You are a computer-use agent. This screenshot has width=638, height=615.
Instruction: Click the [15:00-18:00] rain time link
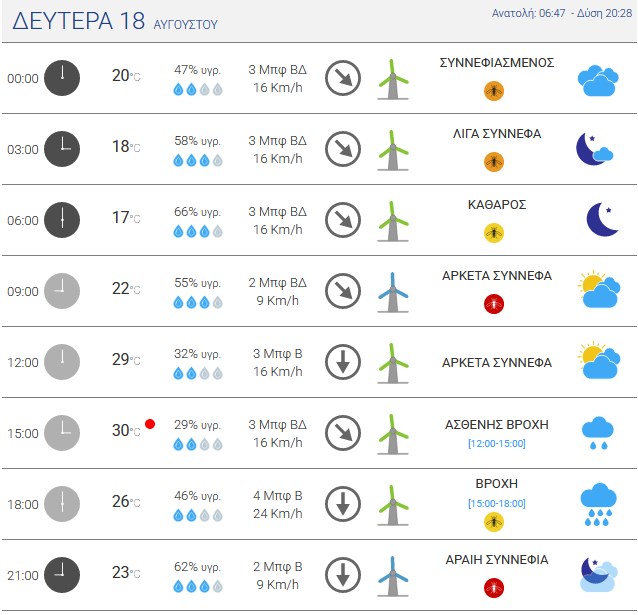[497, 503]
